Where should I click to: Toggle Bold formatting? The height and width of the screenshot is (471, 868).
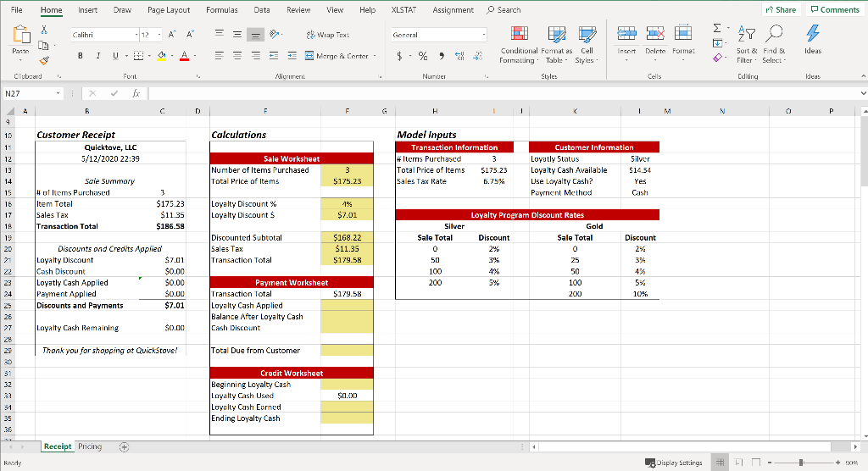pyautogui.click(x=81, y=55)
